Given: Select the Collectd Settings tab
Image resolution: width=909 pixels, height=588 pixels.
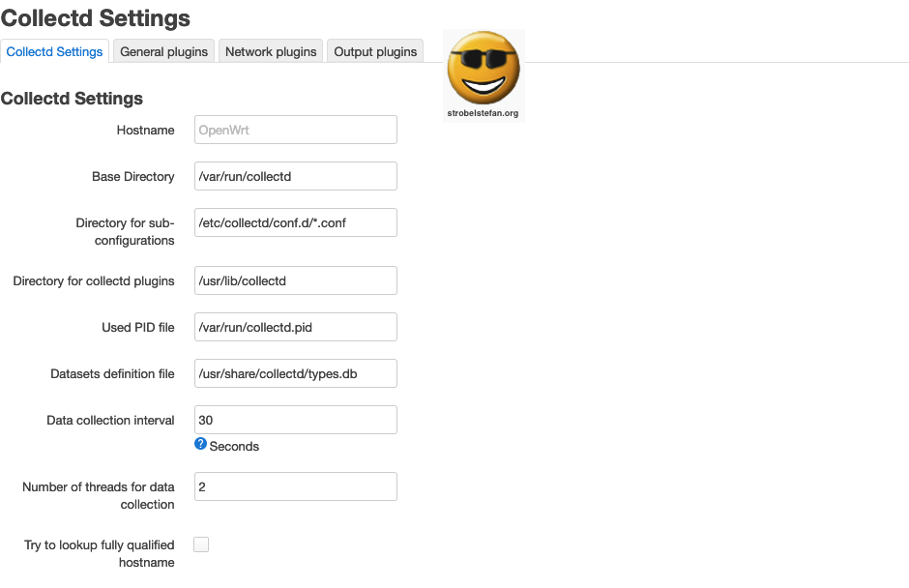Looking at the screenshot, I should [55, 51].
